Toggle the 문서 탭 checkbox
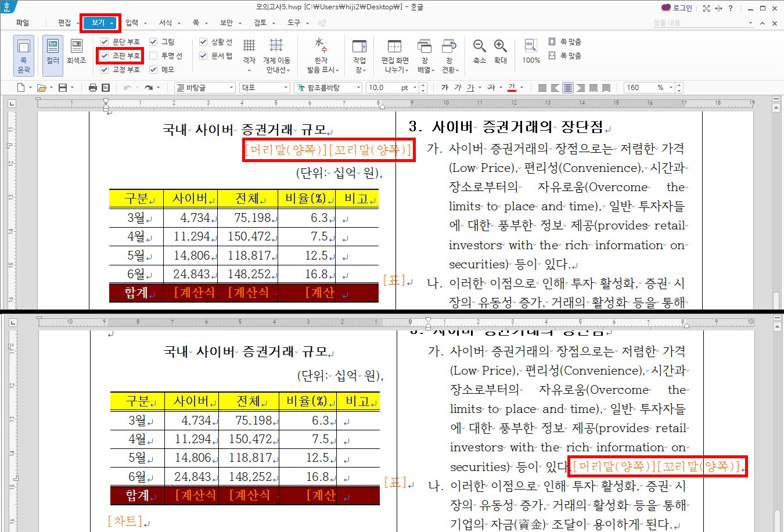The width and height of the screenshot is (784, 532). tap(203, 56)
